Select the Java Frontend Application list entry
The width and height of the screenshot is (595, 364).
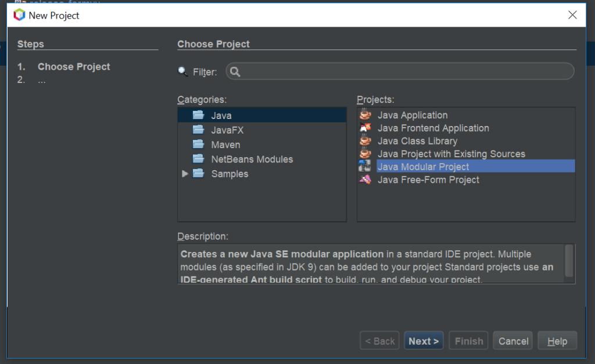tap(433, 128)
